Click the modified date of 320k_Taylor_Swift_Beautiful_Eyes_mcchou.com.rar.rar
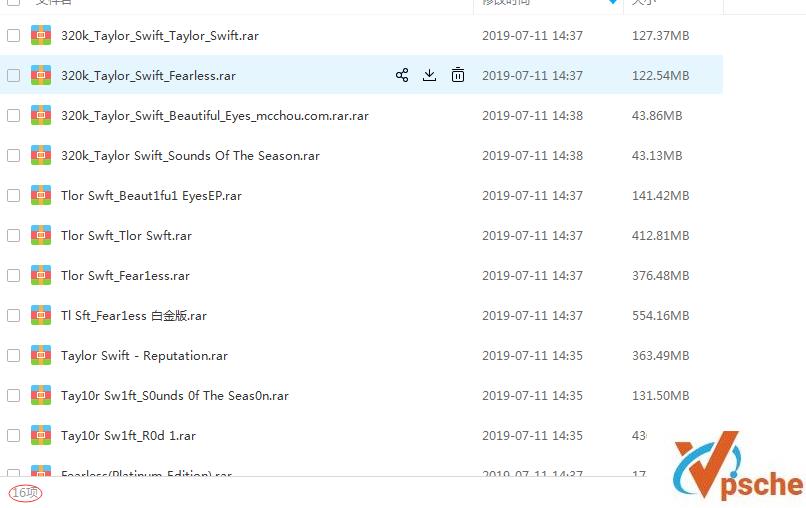The width and height of the screenshot is (806, 508). coord(532,116)
